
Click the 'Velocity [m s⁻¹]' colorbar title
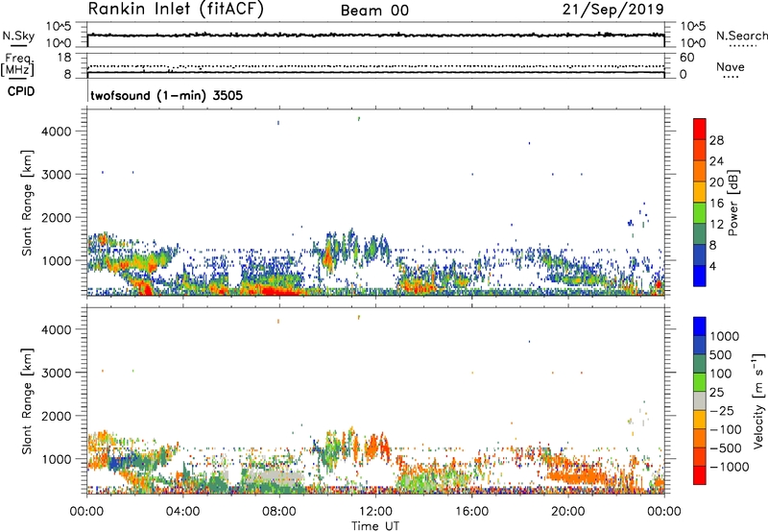click(758, 400)
